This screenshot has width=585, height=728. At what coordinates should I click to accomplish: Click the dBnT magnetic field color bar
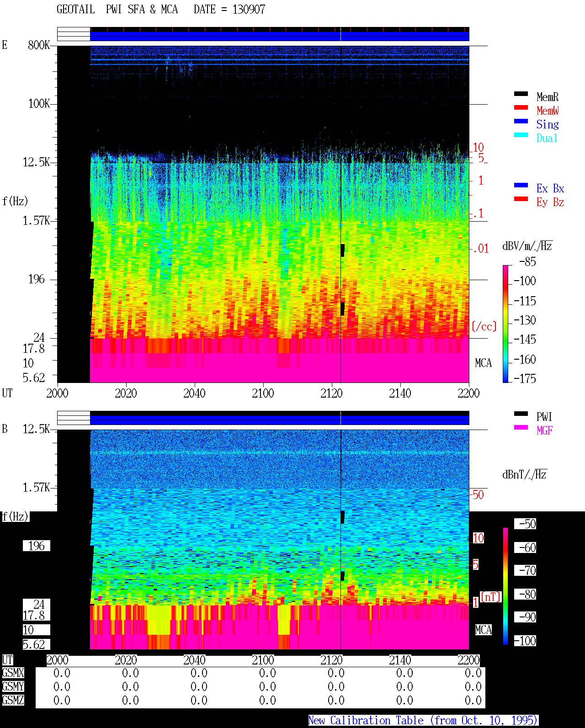click(505, 586)
